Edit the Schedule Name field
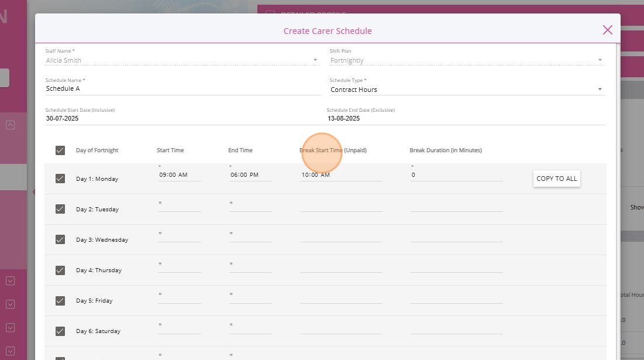This screenshot has width=644, height=360. [182, 89]
